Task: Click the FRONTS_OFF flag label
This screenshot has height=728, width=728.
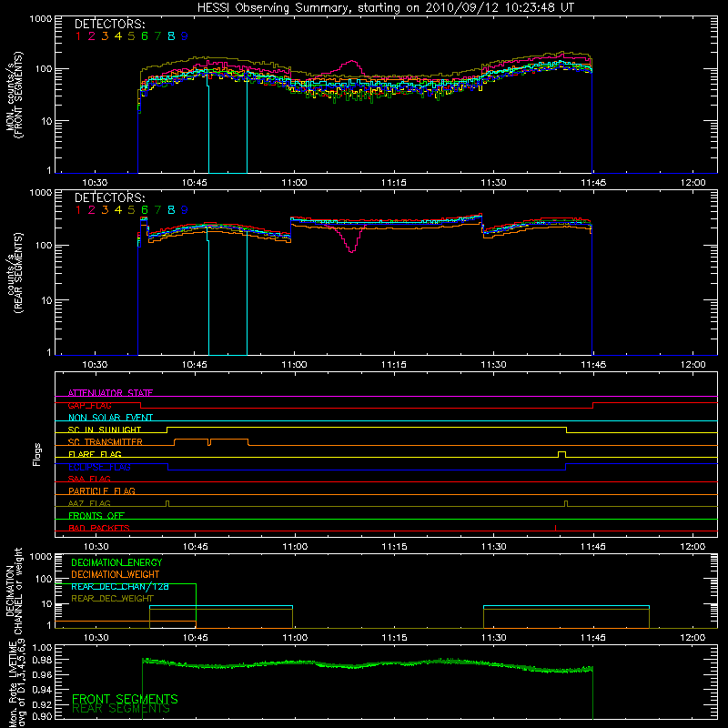Action: [96, 516]
